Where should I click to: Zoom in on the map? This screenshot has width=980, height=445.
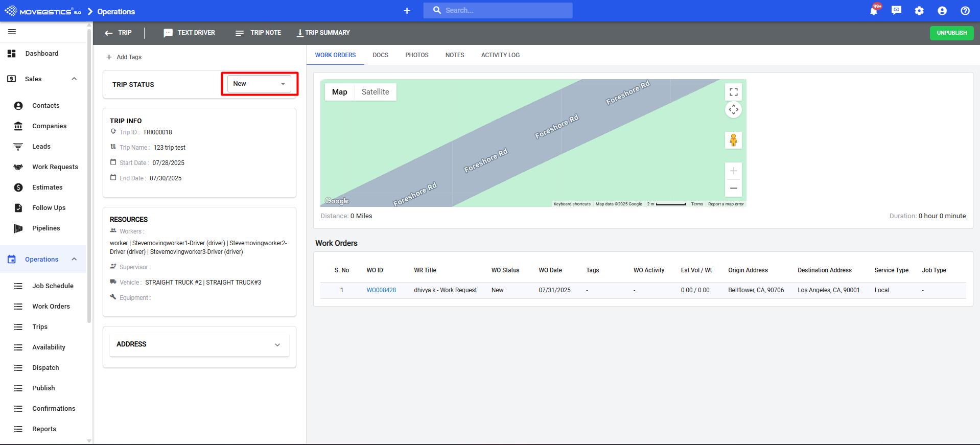733,171
